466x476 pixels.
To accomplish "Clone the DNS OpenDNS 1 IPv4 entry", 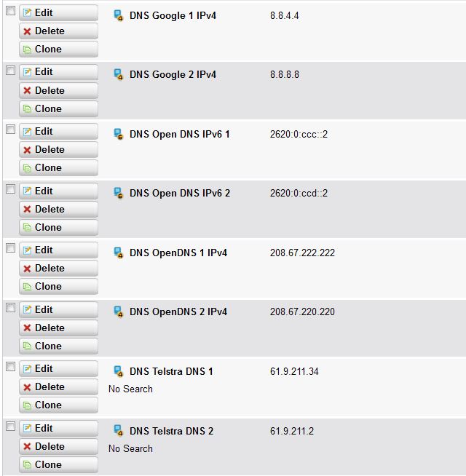I will pos(59,287).
